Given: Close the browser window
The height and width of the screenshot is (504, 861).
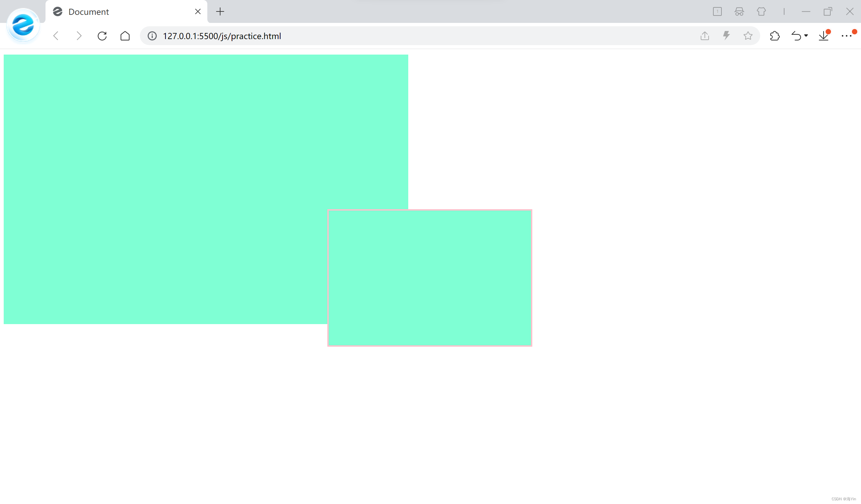Looking at the screenshot, I should pos(850,11).
